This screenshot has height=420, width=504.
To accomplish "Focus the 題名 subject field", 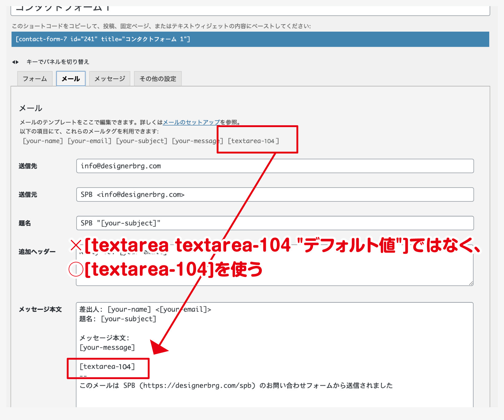I will pos(275,223).
